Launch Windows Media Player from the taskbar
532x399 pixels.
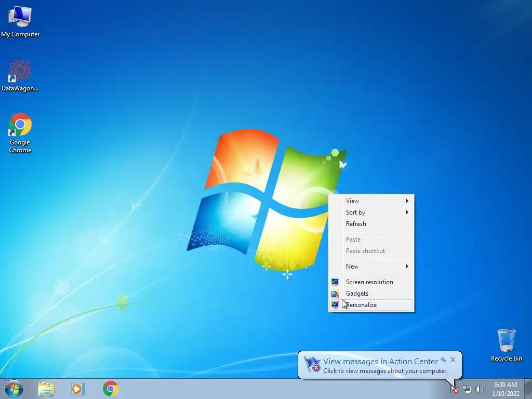pyautogui.click(x=78, y=389)
